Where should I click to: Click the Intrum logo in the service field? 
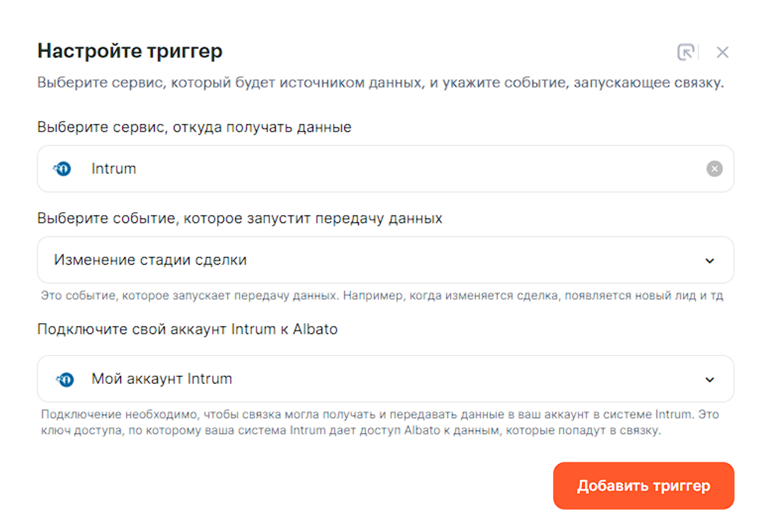pos(63,169)
